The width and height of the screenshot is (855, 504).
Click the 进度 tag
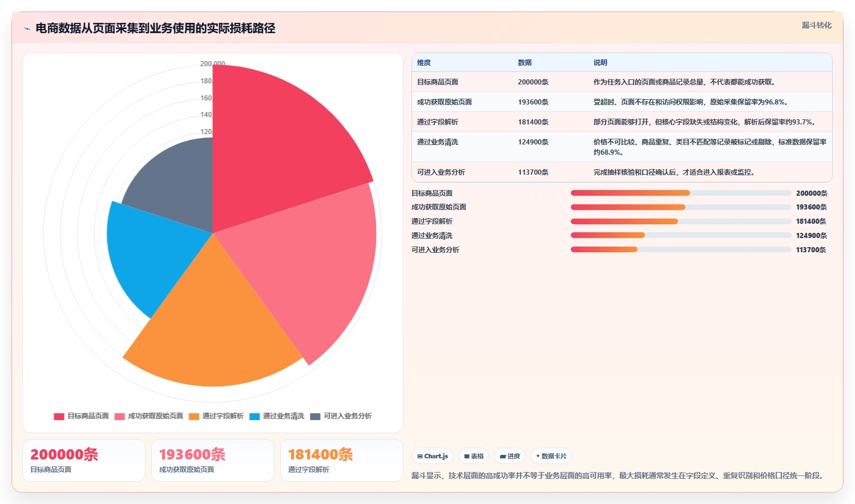coord(510,456)
